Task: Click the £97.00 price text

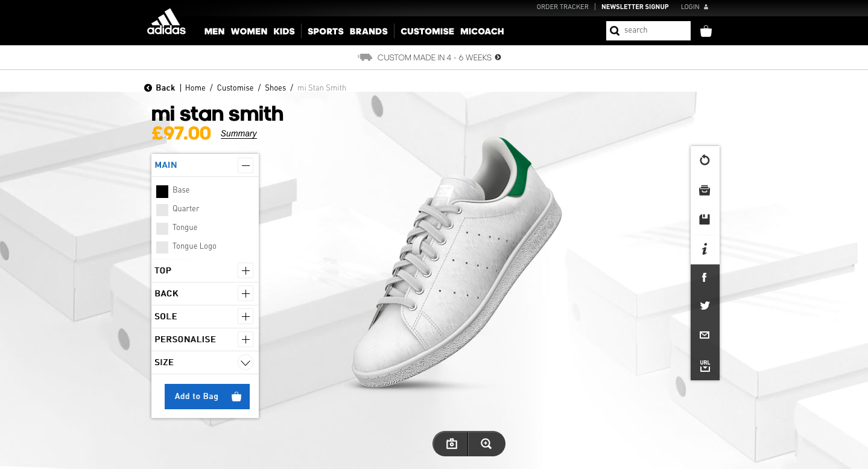Action: click(x=181, y=133)
